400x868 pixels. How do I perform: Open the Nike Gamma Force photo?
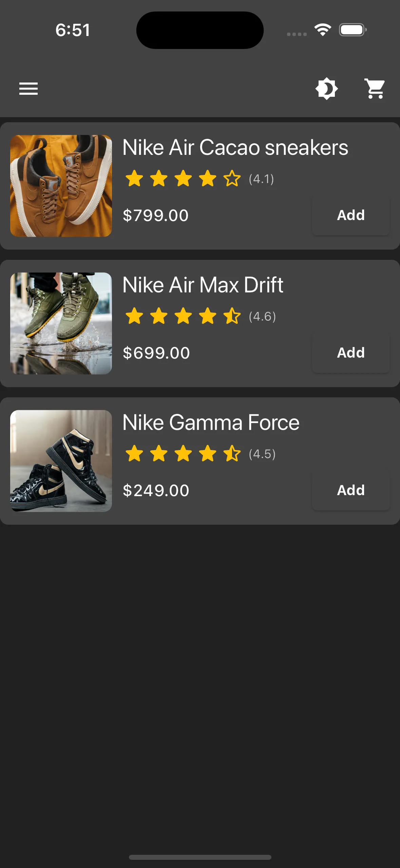(x=61, y=461)
